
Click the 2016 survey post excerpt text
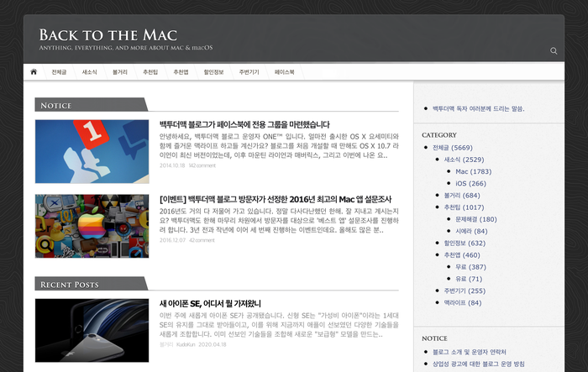[x=279, y=221]
